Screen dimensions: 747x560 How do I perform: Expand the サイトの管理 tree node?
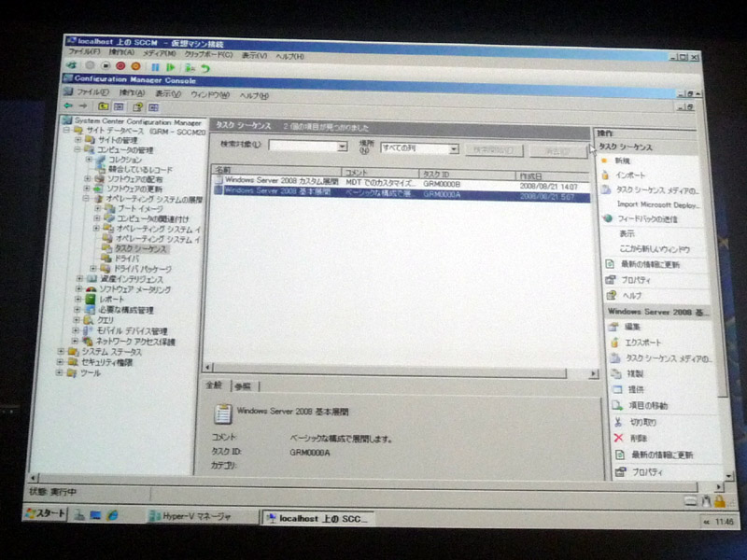(78, 139)
